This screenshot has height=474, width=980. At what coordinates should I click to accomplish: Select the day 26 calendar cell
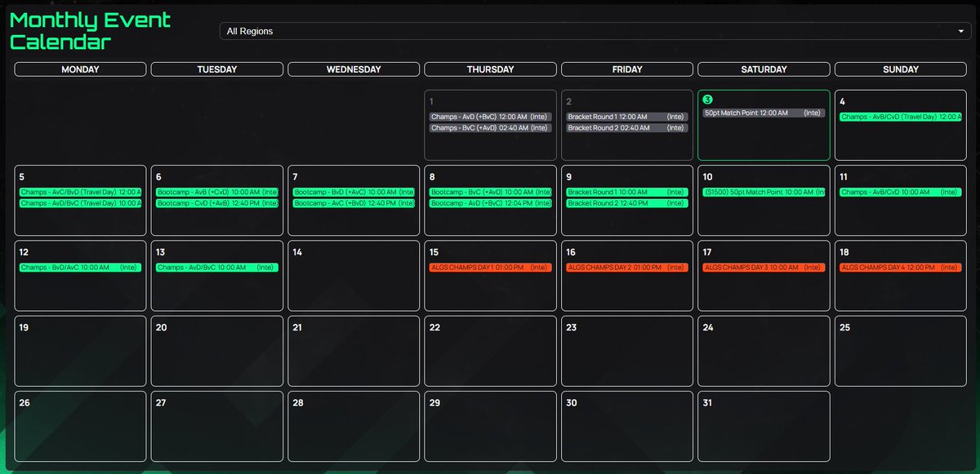coord(80,426)
